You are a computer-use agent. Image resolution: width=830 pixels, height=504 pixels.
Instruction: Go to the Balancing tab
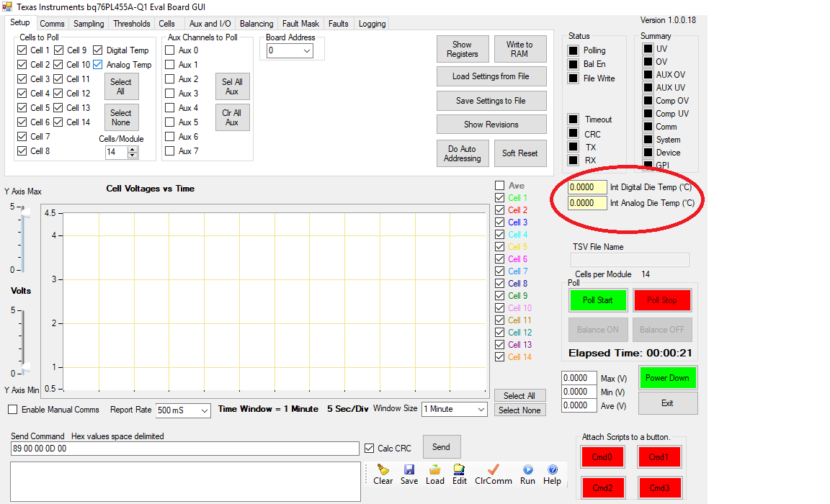coord(256,23)
